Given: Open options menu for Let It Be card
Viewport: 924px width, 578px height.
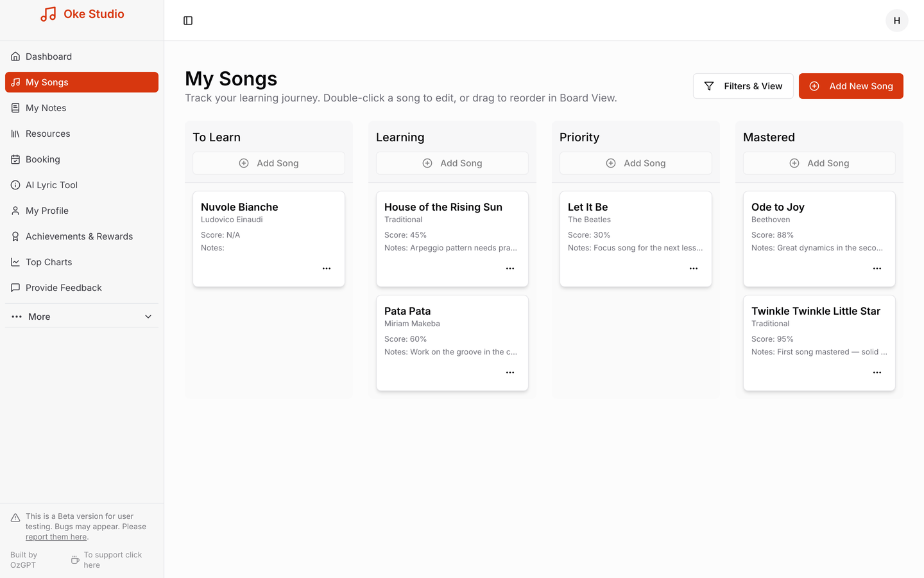Looking at the screenshot, I should click(694, 268).
